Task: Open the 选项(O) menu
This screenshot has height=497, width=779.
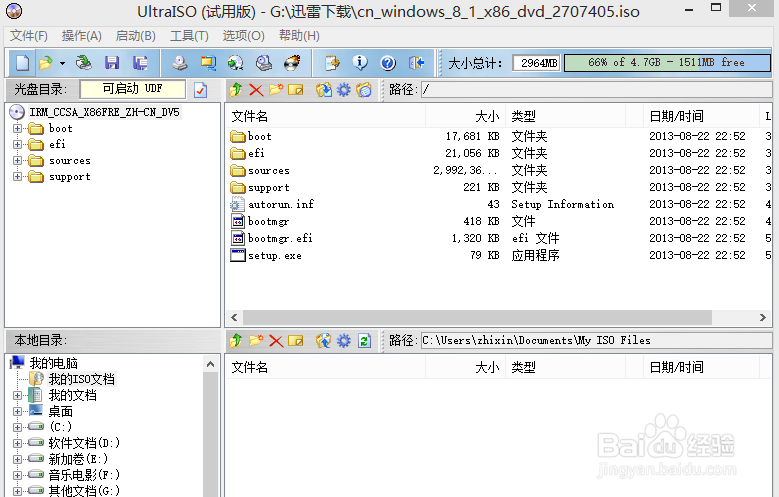Action: coord(243,36)
